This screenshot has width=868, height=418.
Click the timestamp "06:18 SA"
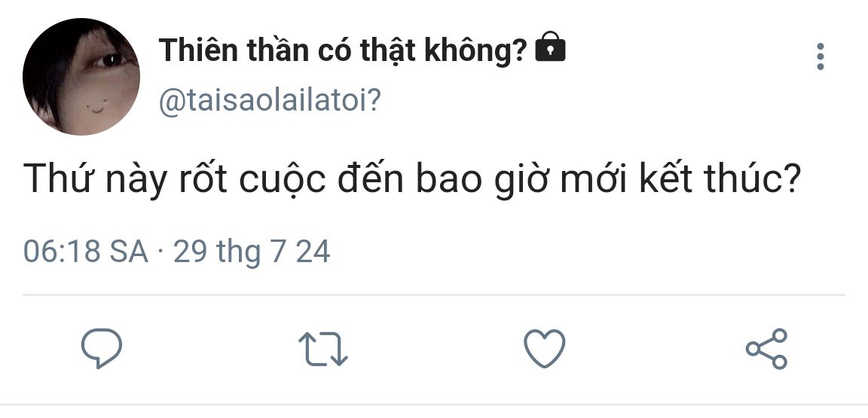click(86, 252)
